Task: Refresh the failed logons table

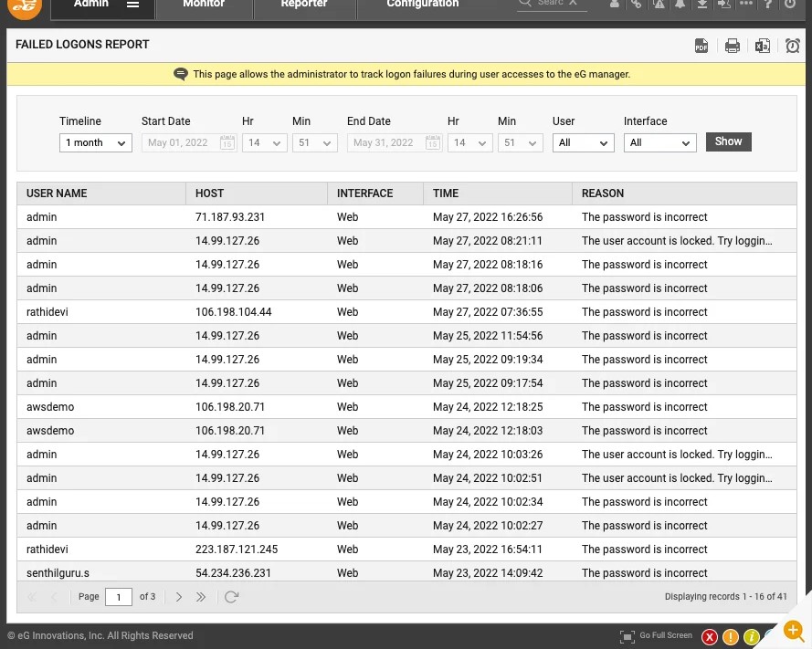Action: pos(231,597)
